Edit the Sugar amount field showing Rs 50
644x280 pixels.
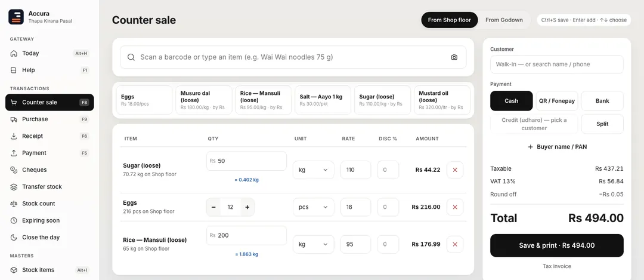point(246,161)
